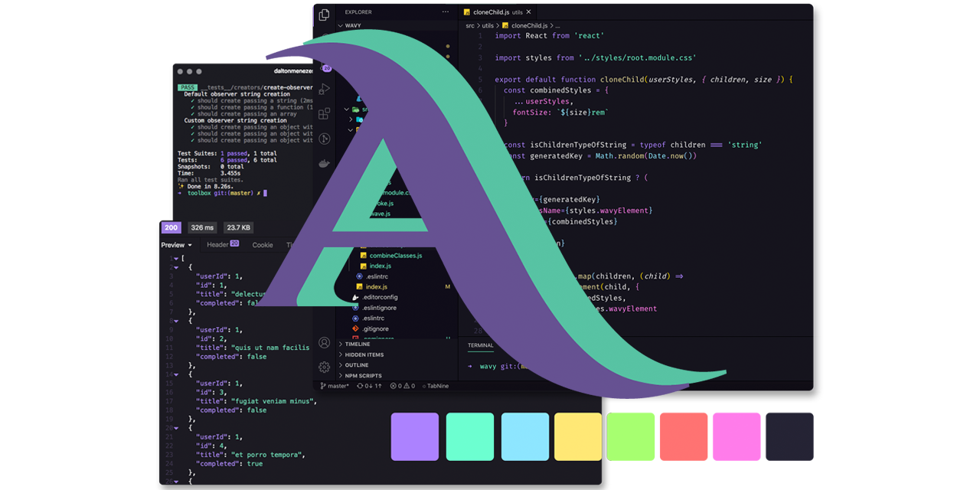This screenshot has width=980, height=490.
Task: Open the Accounts icon in VS Code
Action: pyautogui.click(x=325, y=343)
